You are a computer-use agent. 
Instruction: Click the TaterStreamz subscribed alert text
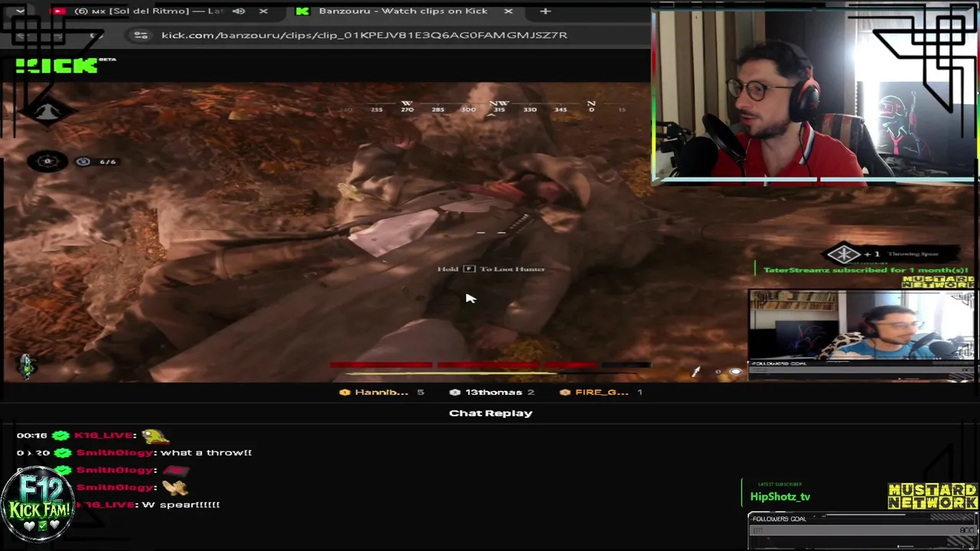pos(866,270)
